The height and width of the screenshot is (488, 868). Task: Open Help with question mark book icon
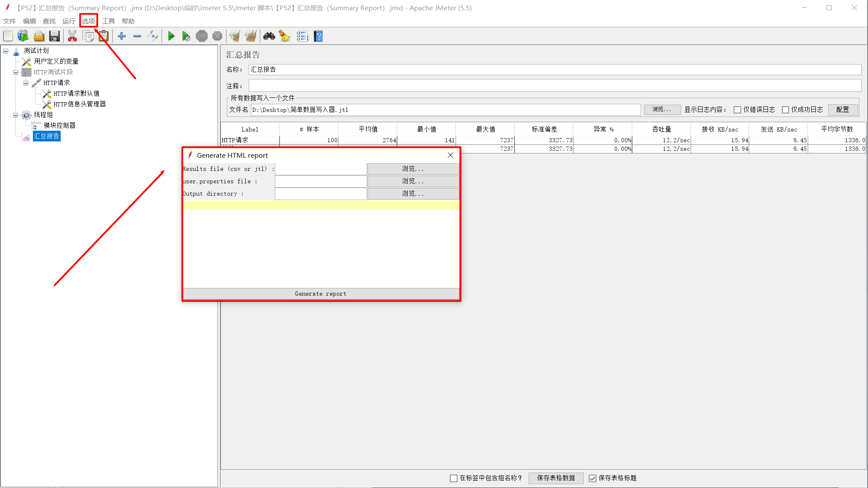click(318, 36)
